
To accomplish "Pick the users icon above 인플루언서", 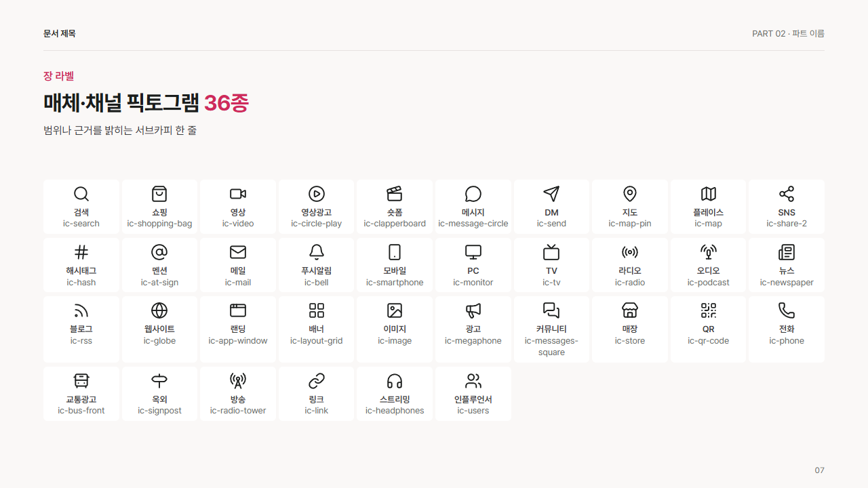I will [x=473, y=381].
